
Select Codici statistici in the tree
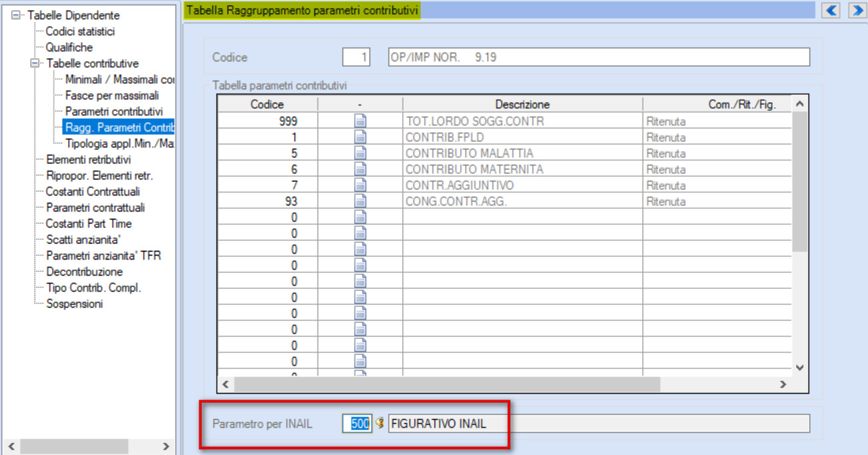pyautogui.click(x=80, y=31)
